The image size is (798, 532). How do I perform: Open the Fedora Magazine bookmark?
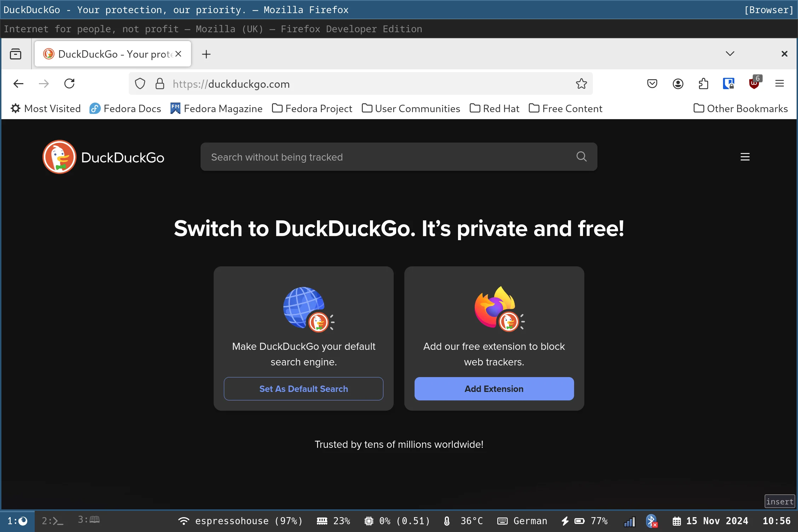216,109
